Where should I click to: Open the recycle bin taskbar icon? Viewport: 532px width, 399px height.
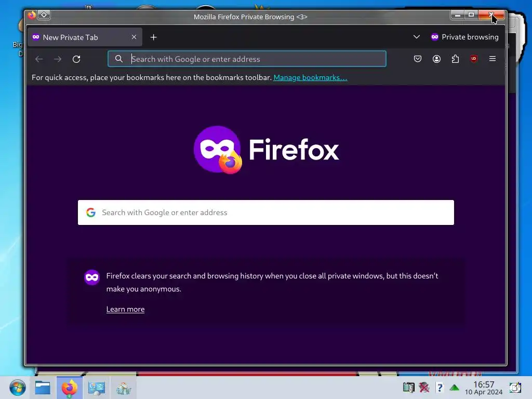point(124,388)
